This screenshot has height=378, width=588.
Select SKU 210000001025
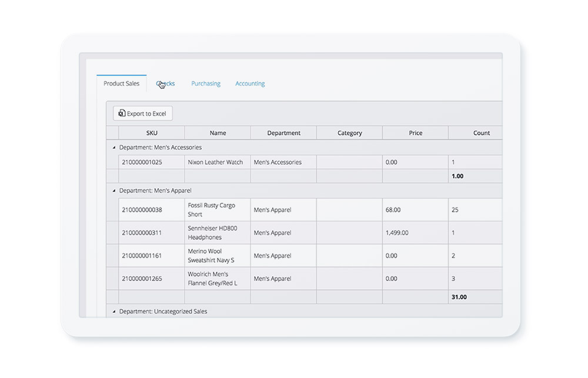coord(152,162)
